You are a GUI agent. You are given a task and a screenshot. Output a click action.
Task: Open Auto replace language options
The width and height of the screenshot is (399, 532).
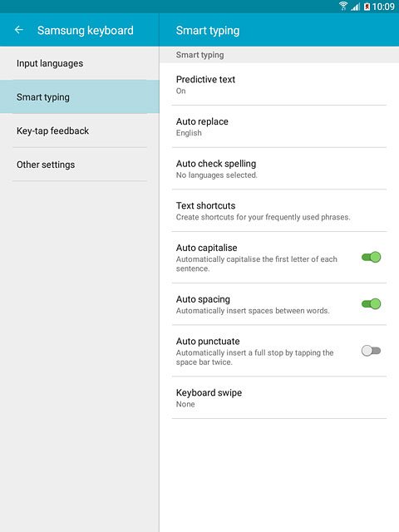(x=279, y=126)
